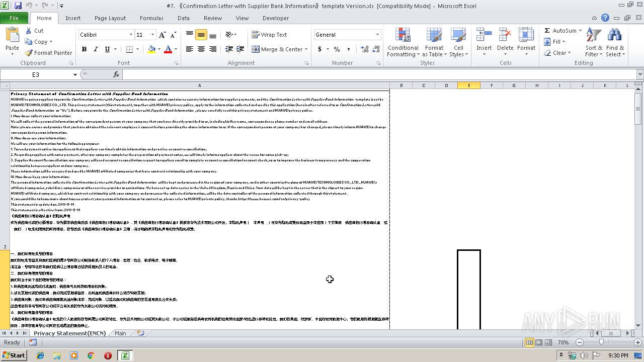Decrease indent
Image resolution: width=644 pixels, height=362 pixels.
tap(229, 49)
